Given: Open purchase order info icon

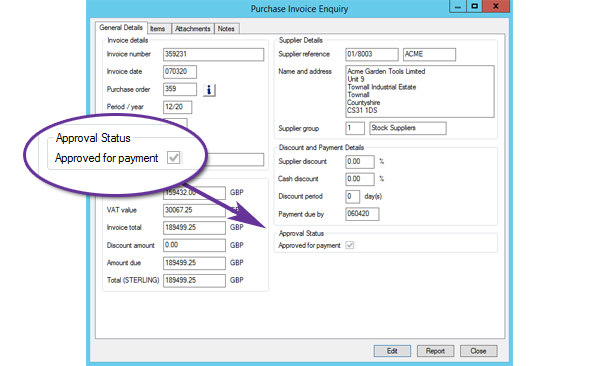Looking at the screenshot, I should coord(209,90).
